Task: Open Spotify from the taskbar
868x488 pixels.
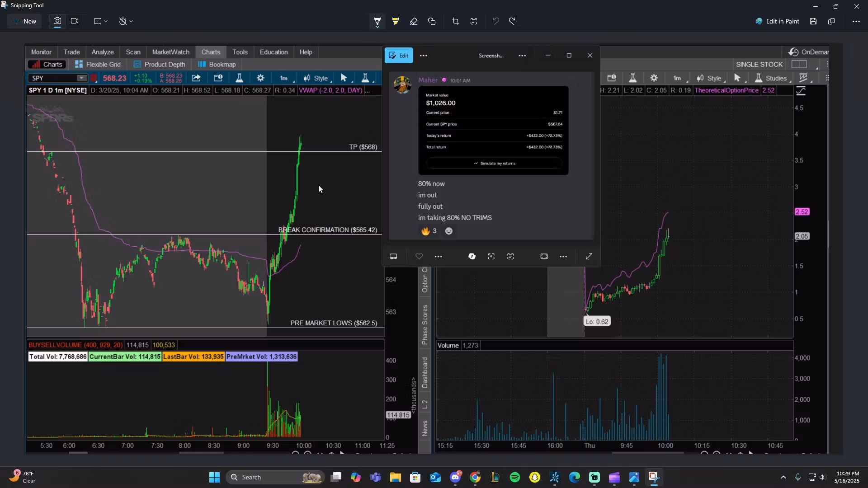Action: point(515,477)
